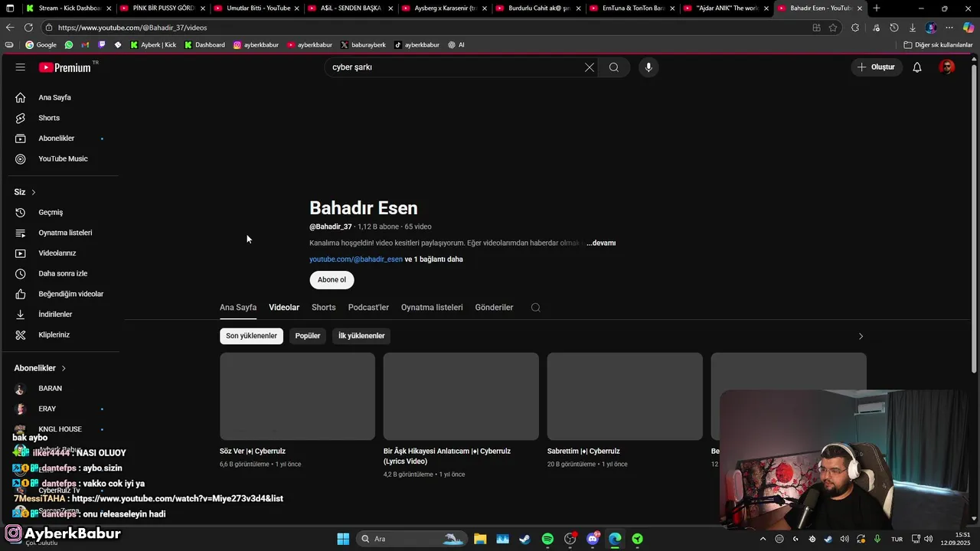This screenshot has height=551, width=980.
Task: Select the Popüler filter chip
Action: 308,336
